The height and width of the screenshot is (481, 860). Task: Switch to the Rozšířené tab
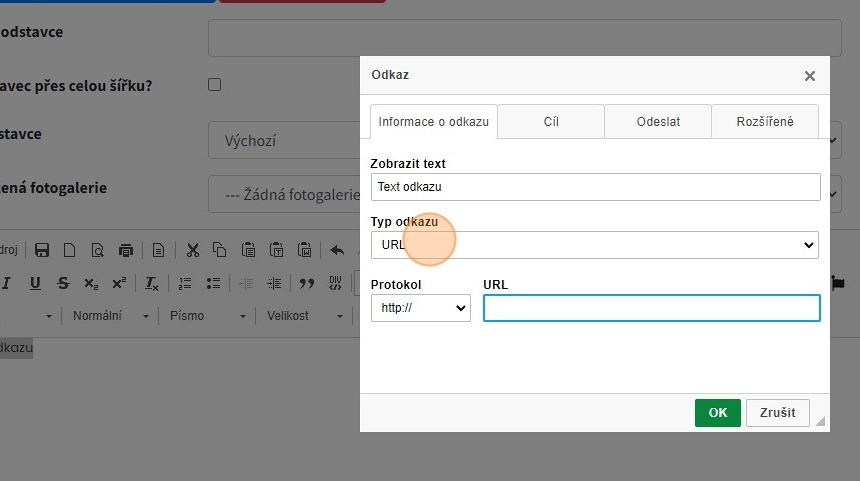765,122
